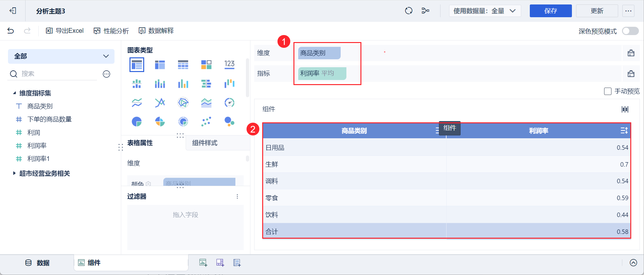Click the redo arrow icon

pos(27,31)
